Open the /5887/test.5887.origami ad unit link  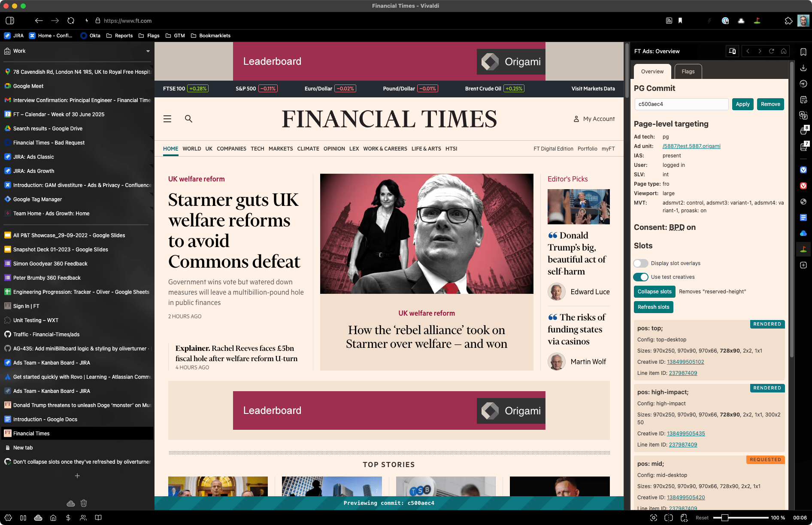(691, 146)
